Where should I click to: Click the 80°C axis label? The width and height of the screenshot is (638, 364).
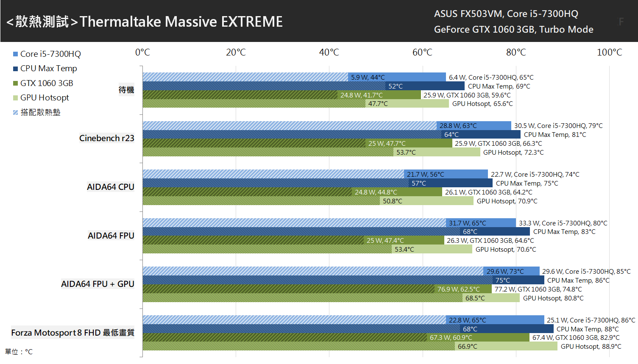tap(516, 52)
